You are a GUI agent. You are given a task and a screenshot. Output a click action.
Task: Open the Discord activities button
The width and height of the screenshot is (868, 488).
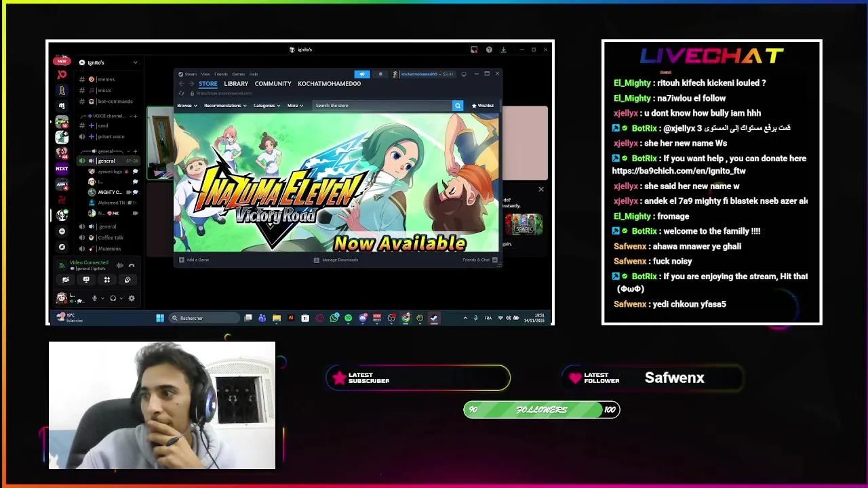tap(107, 279)
